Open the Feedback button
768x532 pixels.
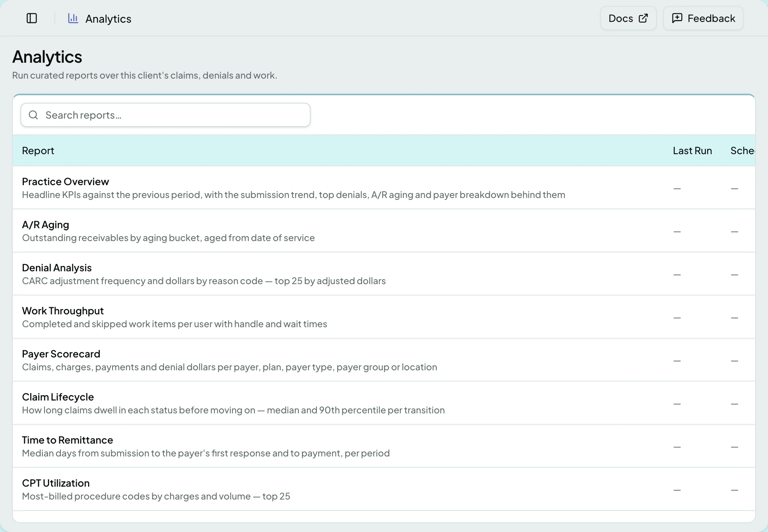click(x=703, y=18)
